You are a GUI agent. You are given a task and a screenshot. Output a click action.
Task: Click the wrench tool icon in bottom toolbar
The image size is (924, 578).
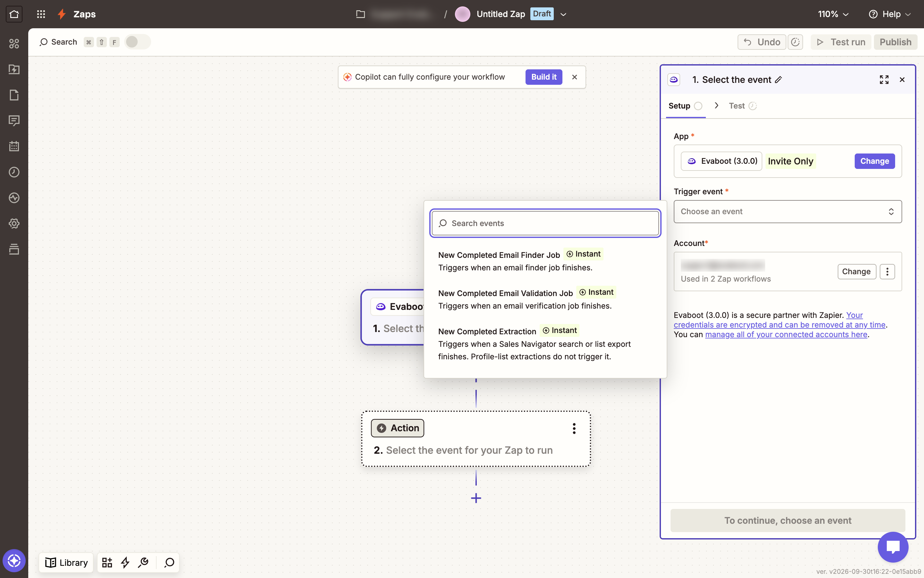click(x=143, y=562)
